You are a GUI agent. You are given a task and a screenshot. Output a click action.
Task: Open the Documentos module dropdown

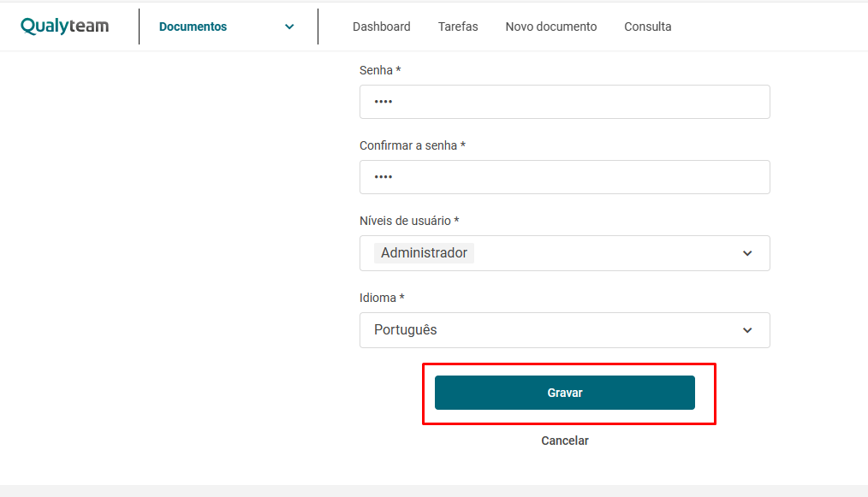pyautogui.click(x=228, y=27)
